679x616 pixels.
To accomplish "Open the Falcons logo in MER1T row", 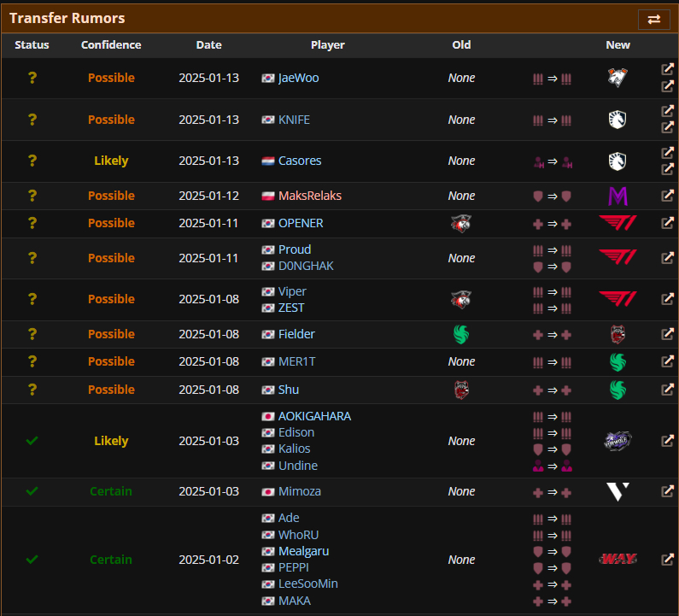I will (x=618, y=362).
